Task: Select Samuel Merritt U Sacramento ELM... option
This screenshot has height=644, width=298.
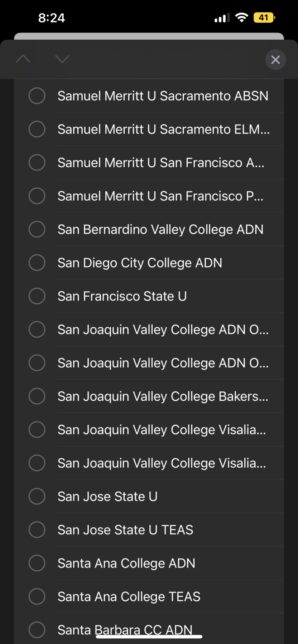Action: [x=149, y=129]
